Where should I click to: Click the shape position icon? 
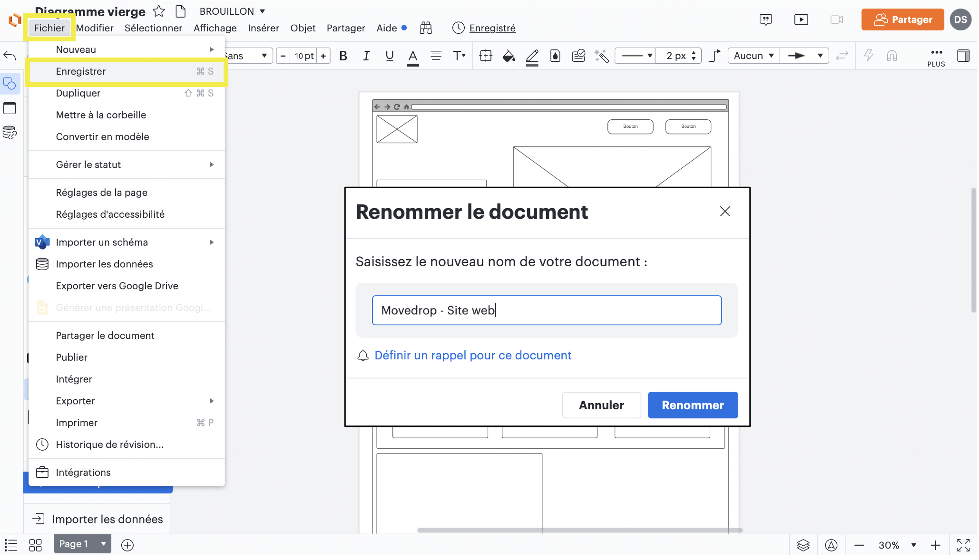[x=486, y=56]
